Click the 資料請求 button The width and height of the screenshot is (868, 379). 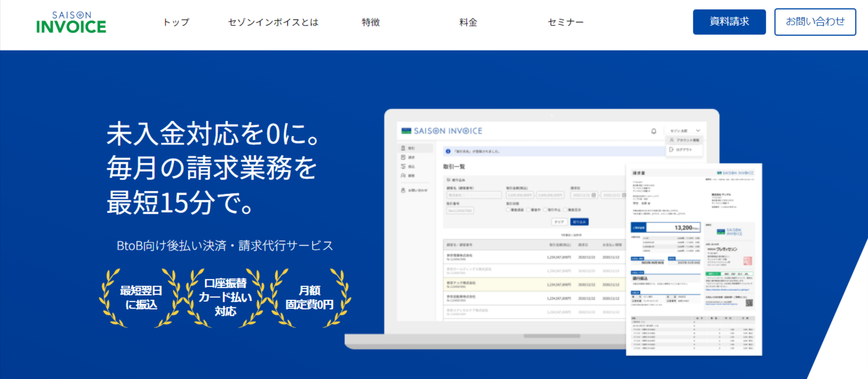pyautogui.click(x=729, y=22)
